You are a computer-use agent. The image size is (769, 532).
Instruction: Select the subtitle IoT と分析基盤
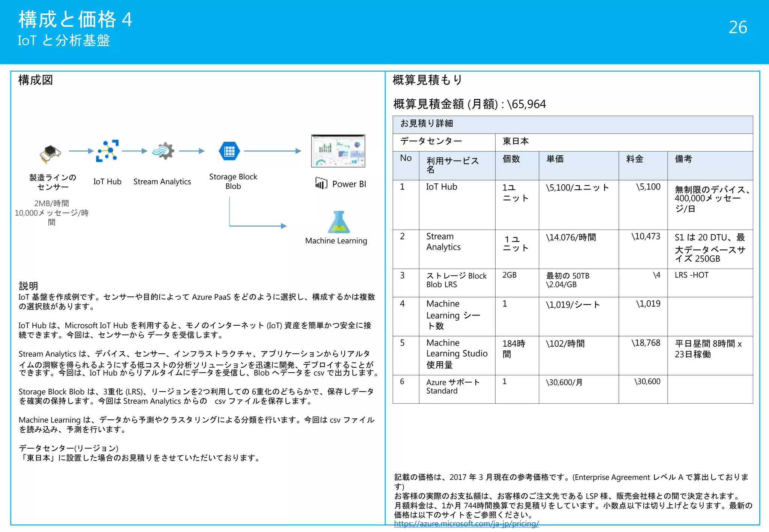coord(64,41)
